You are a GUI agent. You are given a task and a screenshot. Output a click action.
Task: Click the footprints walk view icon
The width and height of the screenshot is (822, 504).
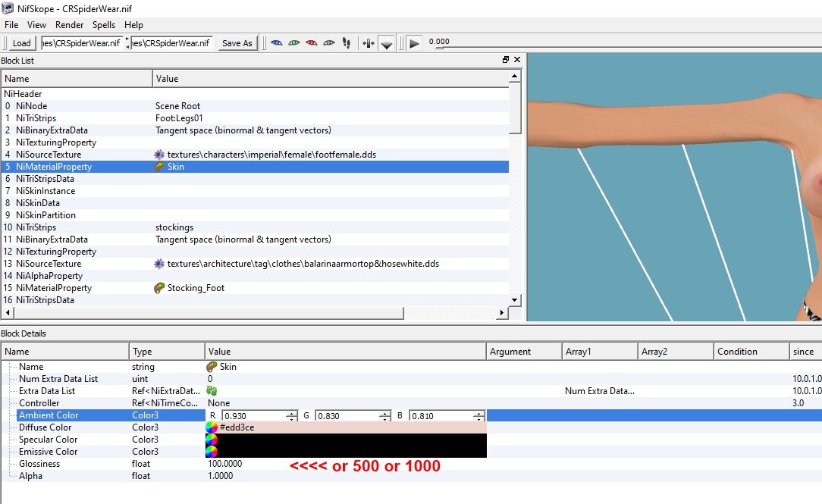[346, 43]
